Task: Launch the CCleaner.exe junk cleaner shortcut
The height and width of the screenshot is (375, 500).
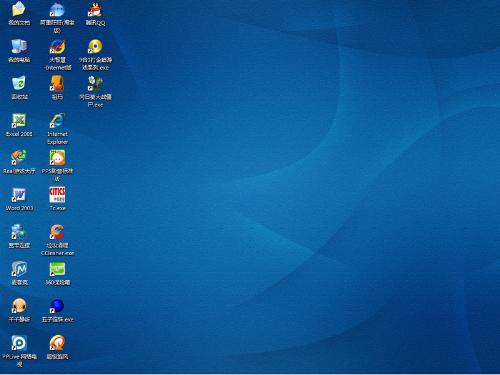Action: (57, 232)
